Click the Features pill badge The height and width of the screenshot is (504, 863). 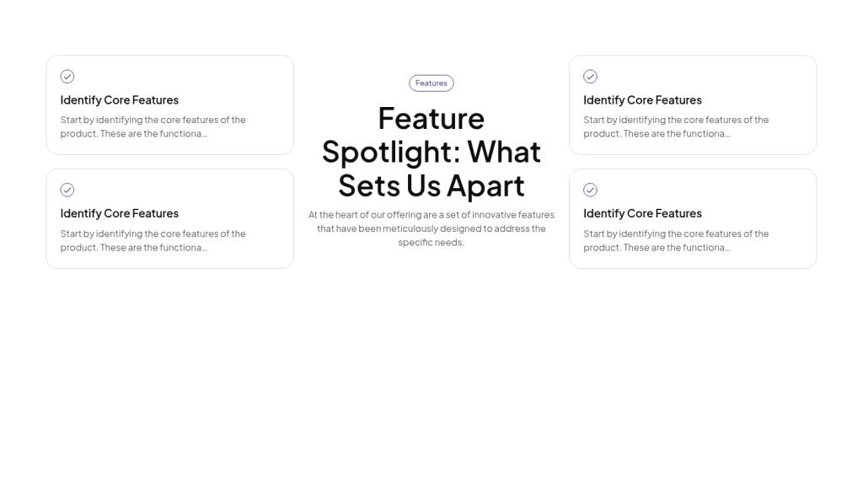click(x=431, y=83)
